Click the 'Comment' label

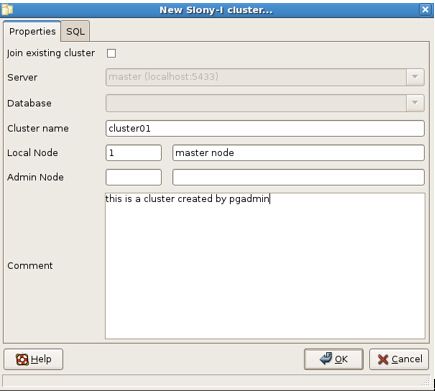(x=30, y=266)
